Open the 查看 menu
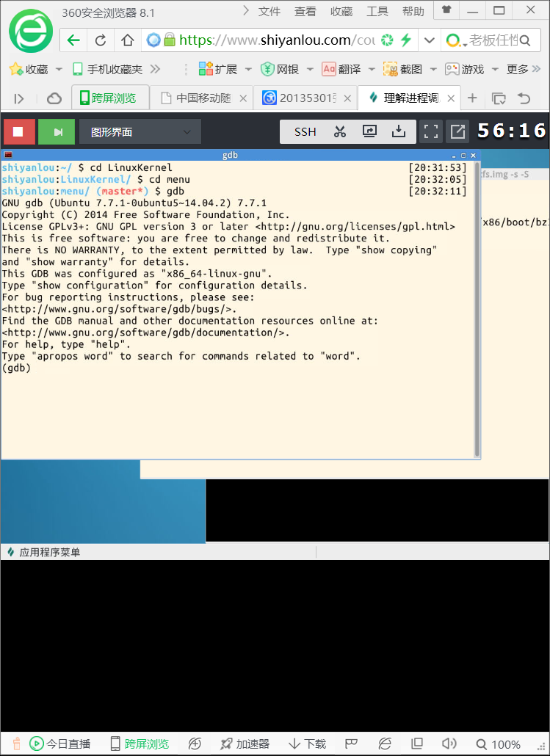Image resolution: width=550 pixels, height=756 pixels. 305,12
